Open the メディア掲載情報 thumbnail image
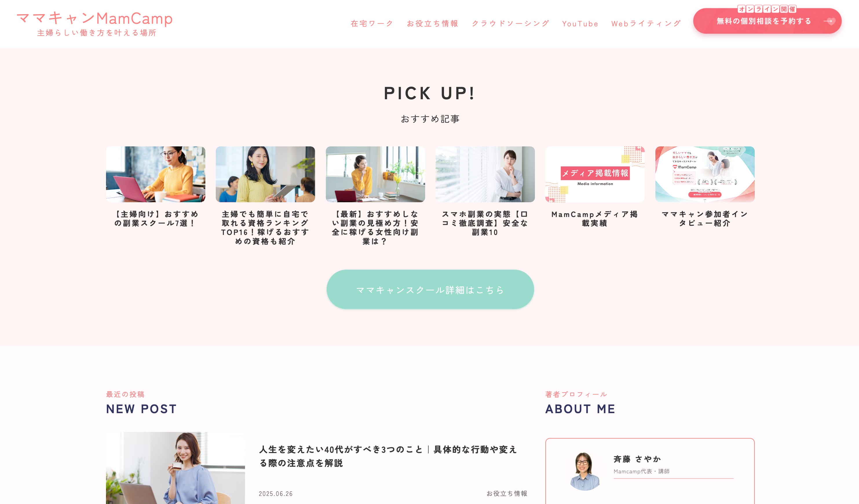 click(x=595, y=174)
